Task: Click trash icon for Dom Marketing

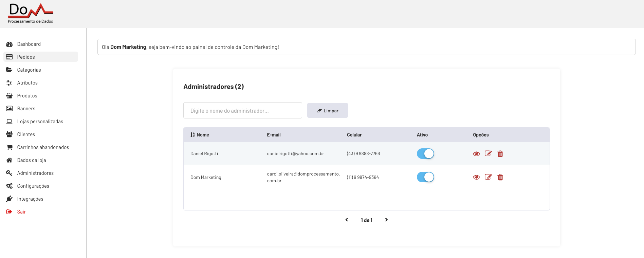Action: [x=500, y=177]
